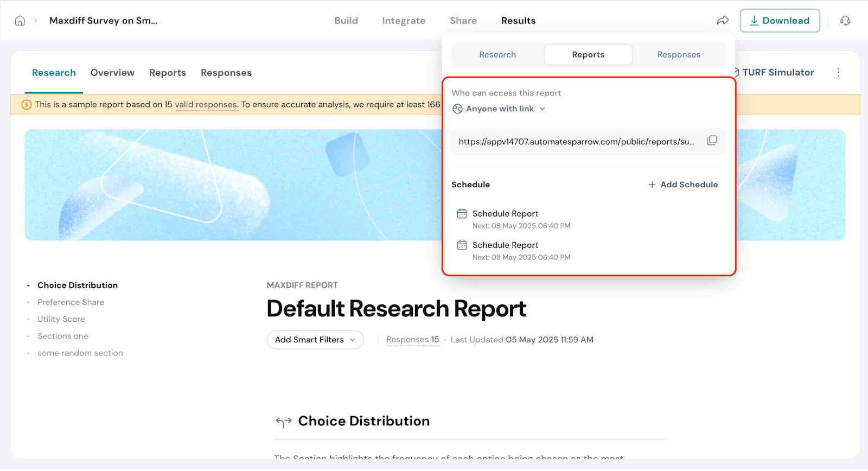Switch to the Research tab in popup
868x471 pixels.
tap(497, 55)
